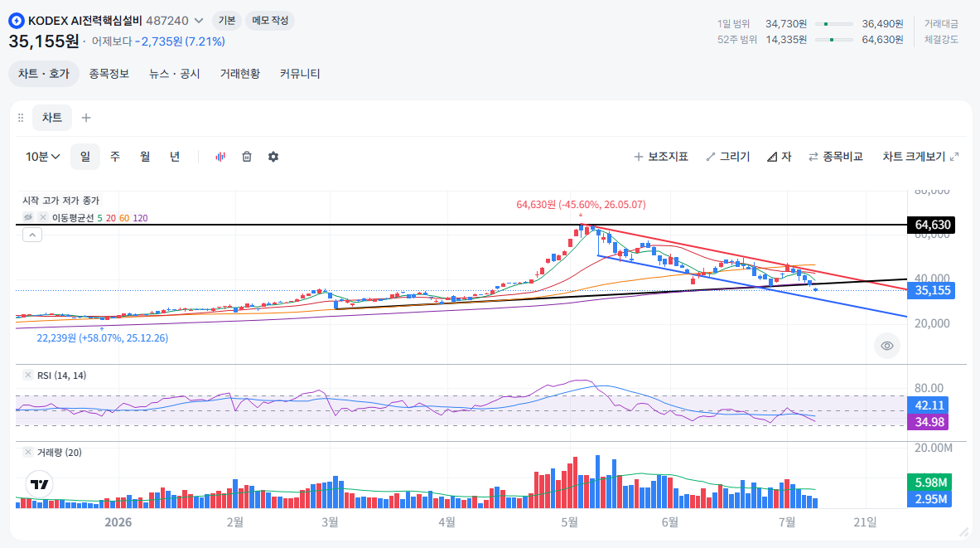Open chart settings gear icon
The width and height of the screenshot is (980, 548).
pyautogui.click(x=273, y=157)
